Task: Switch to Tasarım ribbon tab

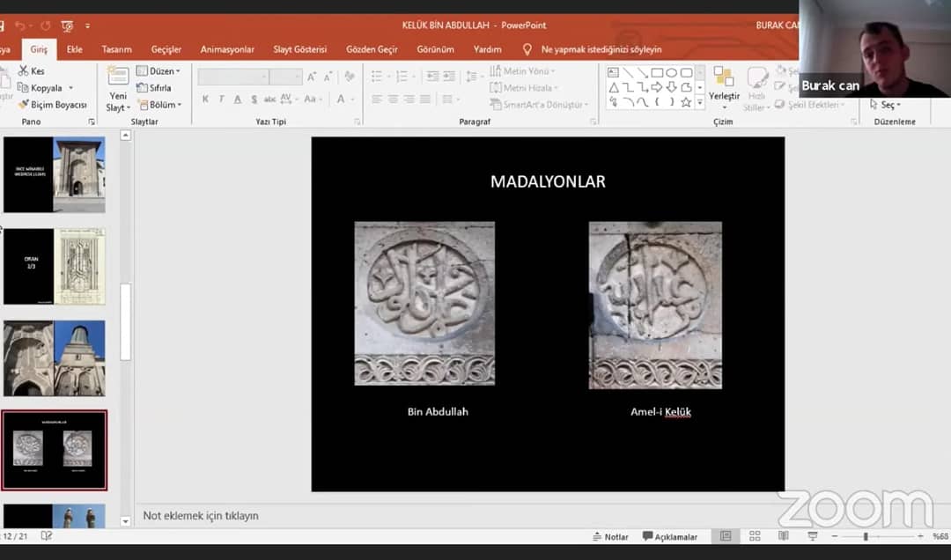Action: tap(116, 49)
